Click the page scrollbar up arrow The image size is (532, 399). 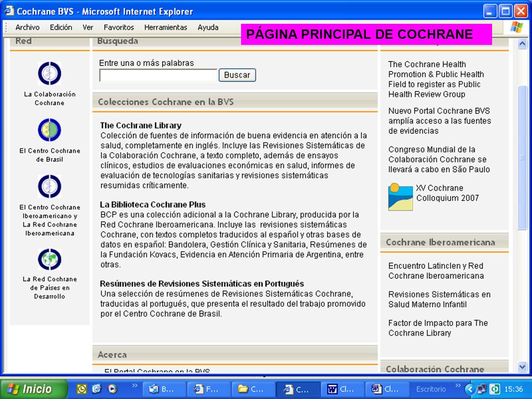tap(522, 44)
